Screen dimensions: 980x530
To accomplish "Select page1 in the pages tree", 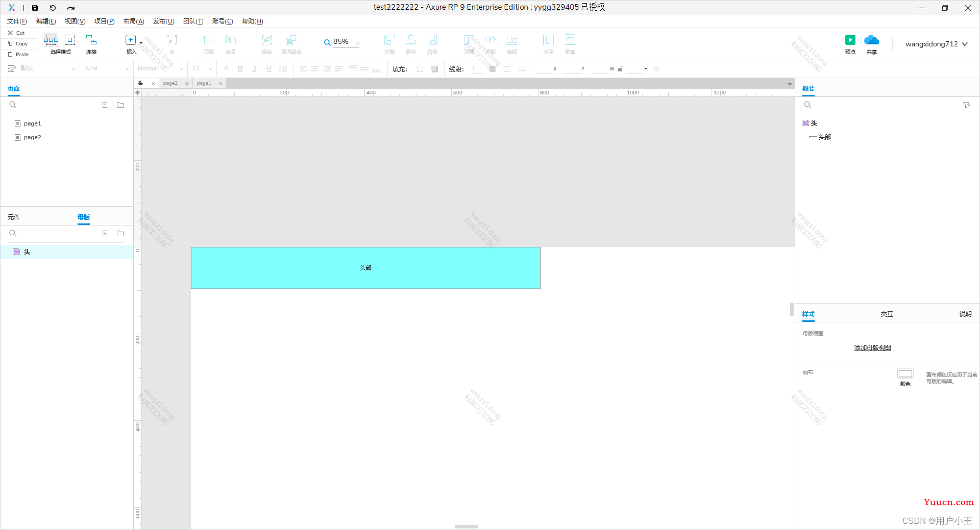I will pos(32,123).
